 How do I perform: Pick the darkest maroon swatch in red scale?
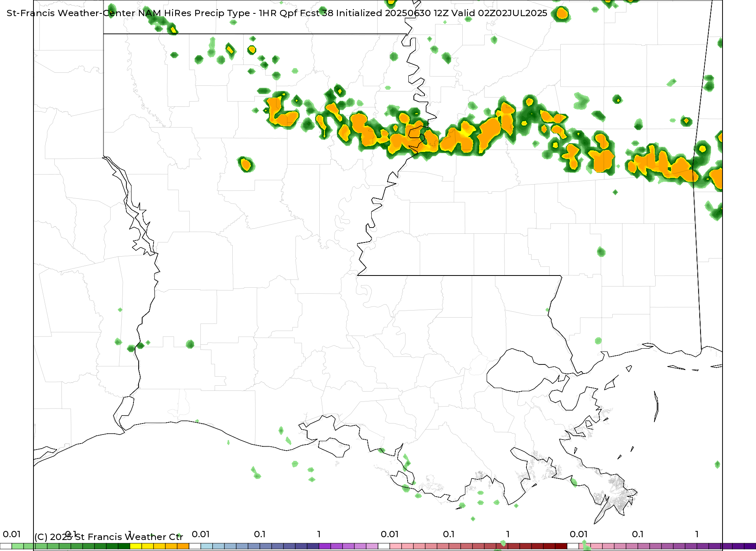point(561,546)
